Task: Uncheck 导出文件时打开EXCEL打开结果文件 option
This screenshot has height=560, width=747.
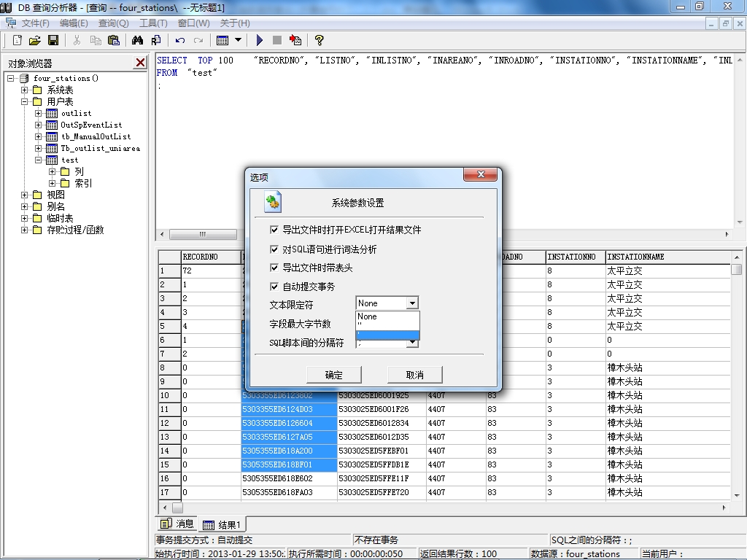Action: (274, 230)
